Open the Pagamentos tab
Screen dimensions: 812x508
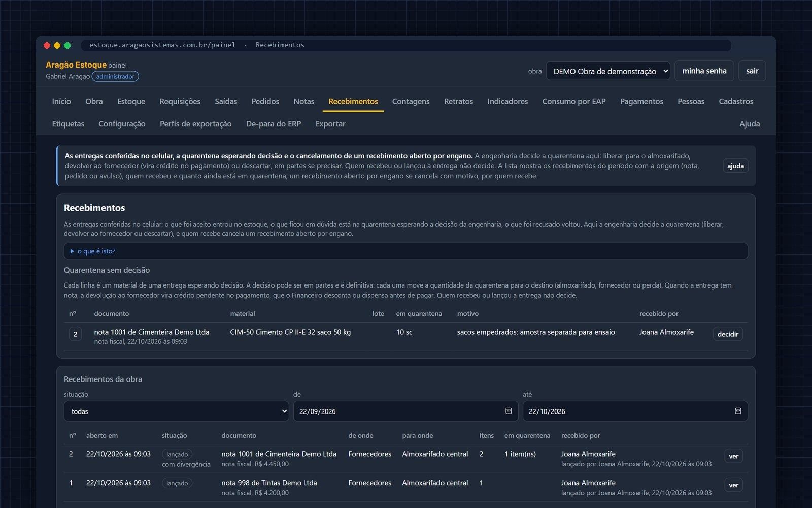641,101
